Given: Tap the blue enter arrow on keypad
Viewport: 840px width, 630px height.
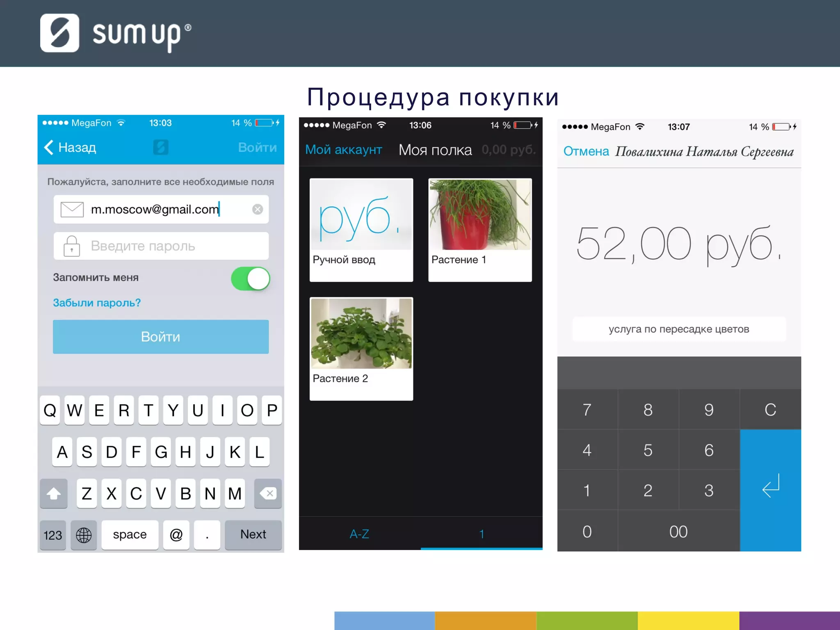Looking at the screenshot, I should [x=770, y=490].
